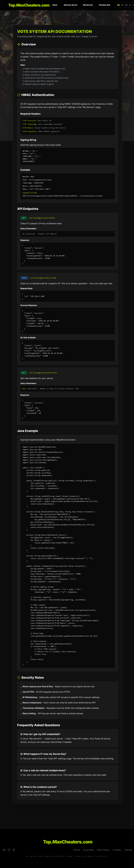Open the API Docs footer link
This screenshot has width=134, height=868.
pyautogui.click(x=77, y=850)
